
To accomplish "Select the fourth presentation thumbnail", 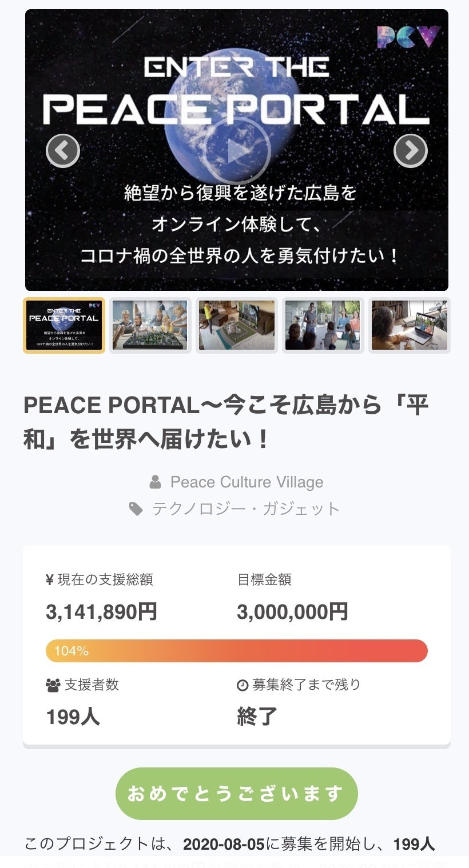I will click(323, 325).
